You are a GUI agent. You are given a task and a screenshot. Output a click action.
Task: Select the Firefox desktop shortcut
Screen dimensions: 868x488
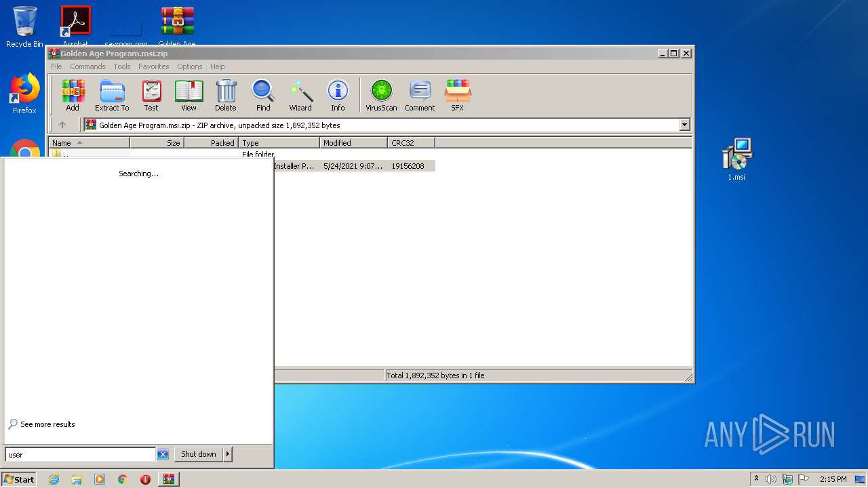pyautogui.click(x=24, y=94)
